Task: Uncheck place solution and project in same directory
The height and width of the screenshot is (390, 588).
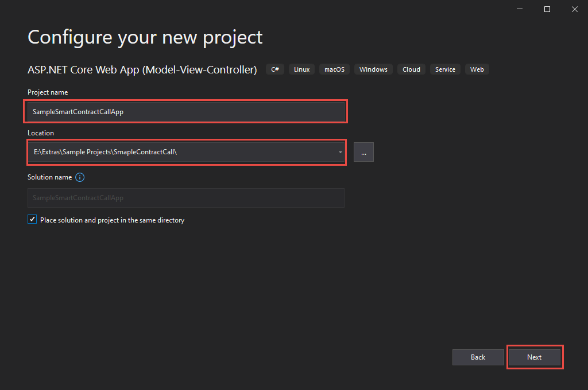Action: [x=32, y=219]
